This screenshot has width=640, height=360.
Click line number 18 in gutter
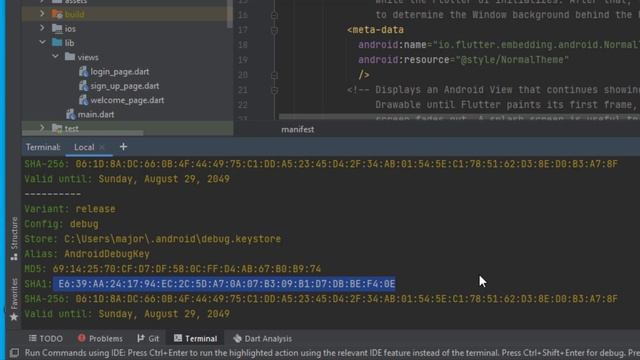(x=243, y=45)
